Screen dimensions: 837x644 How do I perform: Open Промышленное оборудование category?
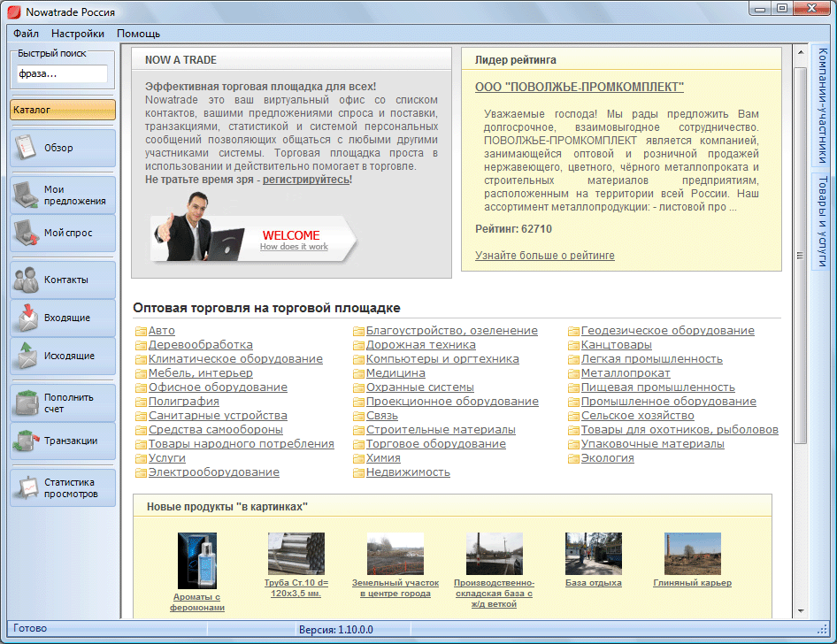point(668,402)
